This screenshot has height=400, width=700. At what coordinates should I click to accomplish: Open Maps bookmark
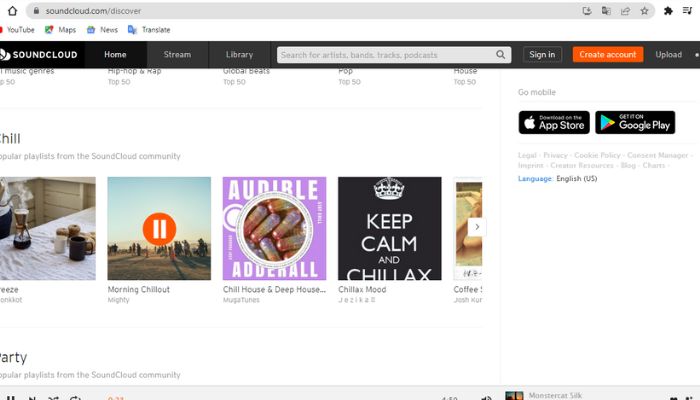[60, 30]
